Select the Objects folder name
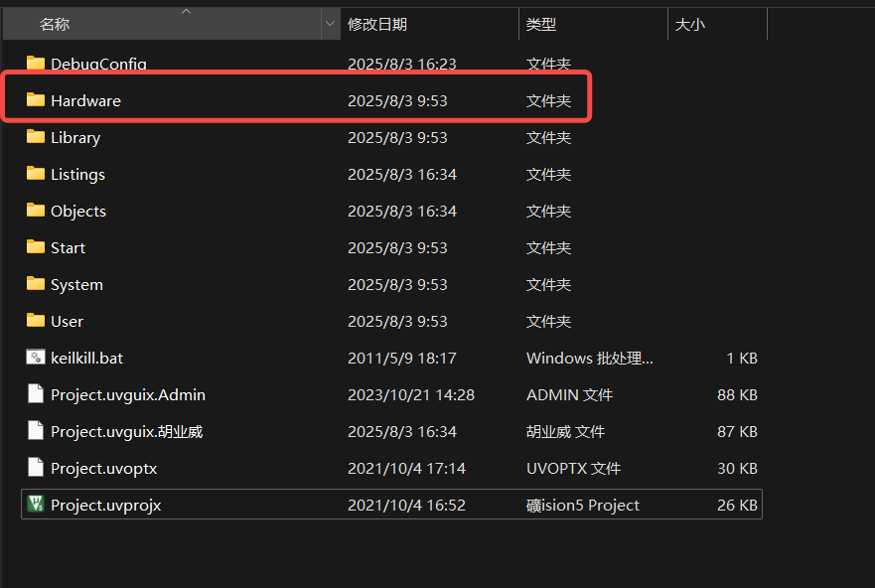Screen dimensions: 875x588 click(x=78, y=212)
